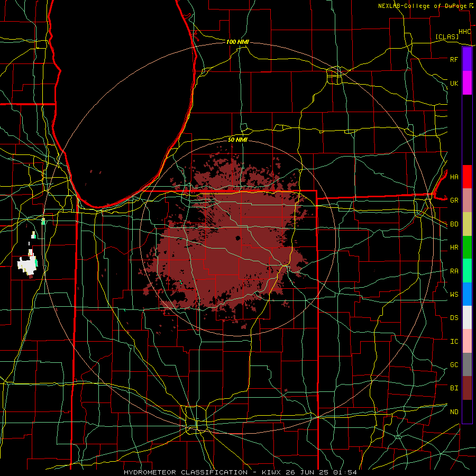Screen dimensions: 476x476
Task: Click the [CLAS] units label
Action: 447,37
